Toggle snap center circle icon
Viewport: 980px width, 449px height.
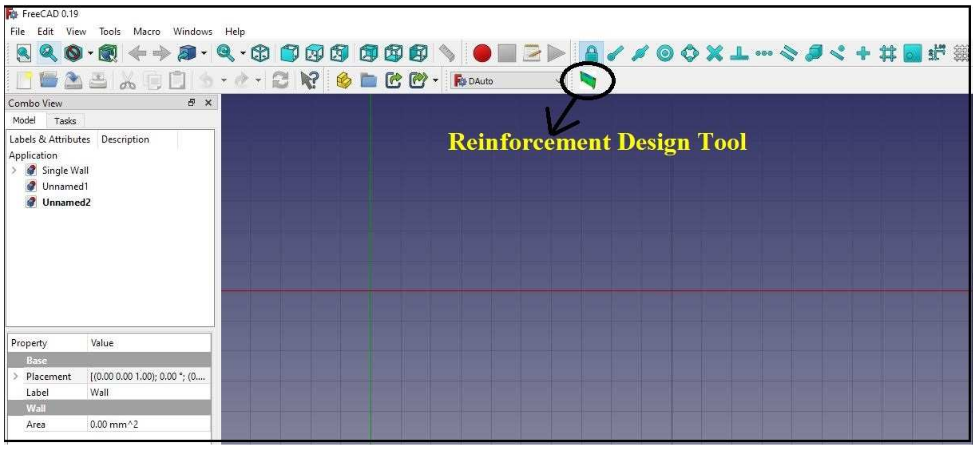(x=665, y=53)
